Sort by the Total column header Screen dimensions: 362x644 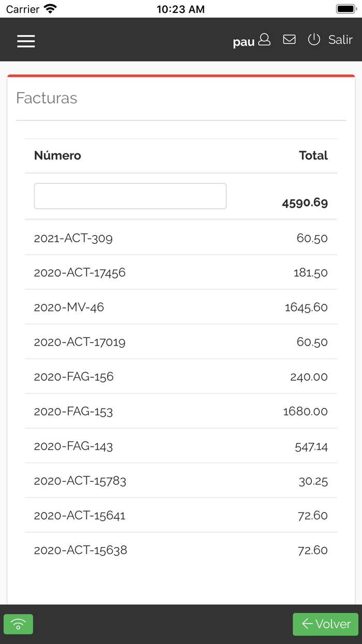[x=313, y=156]
